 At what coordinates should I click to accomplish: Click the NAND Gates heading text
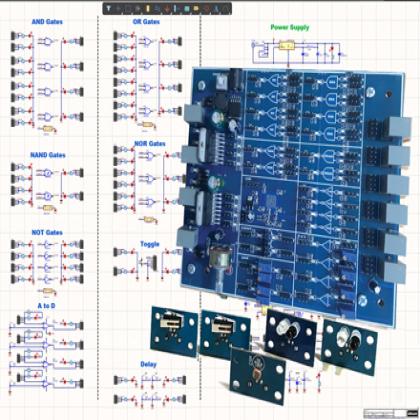[x=48, y=155]
